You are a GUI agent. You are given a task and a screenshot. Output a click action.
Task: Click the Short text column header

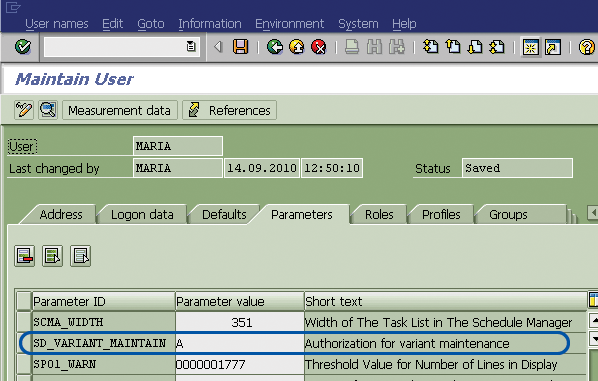click(445, 301)
